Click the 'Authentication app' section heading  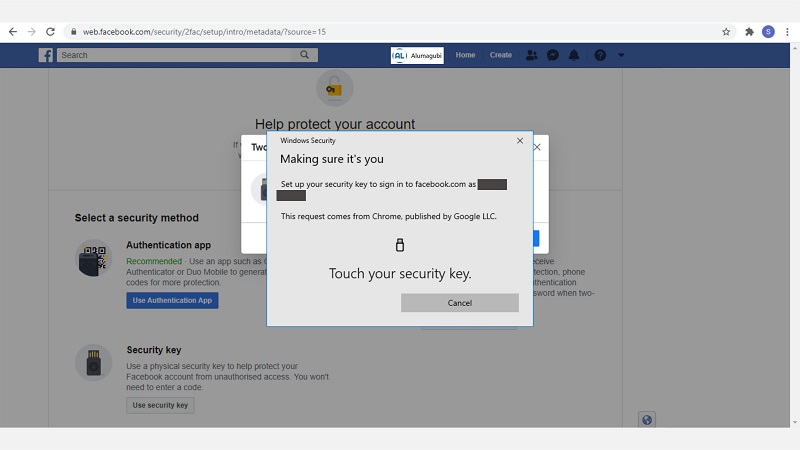(x=168, y=245)
